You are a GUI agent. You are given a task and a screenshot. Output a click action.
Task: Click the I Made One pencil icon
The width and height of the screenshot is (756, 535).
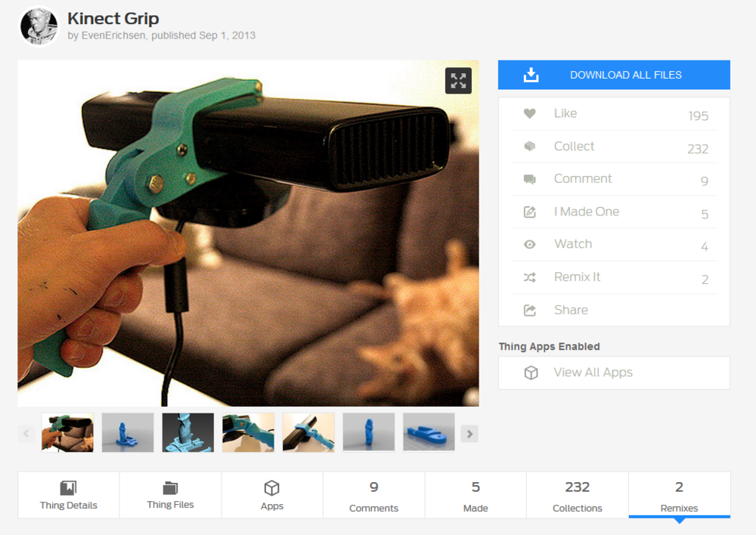point(529,212)
